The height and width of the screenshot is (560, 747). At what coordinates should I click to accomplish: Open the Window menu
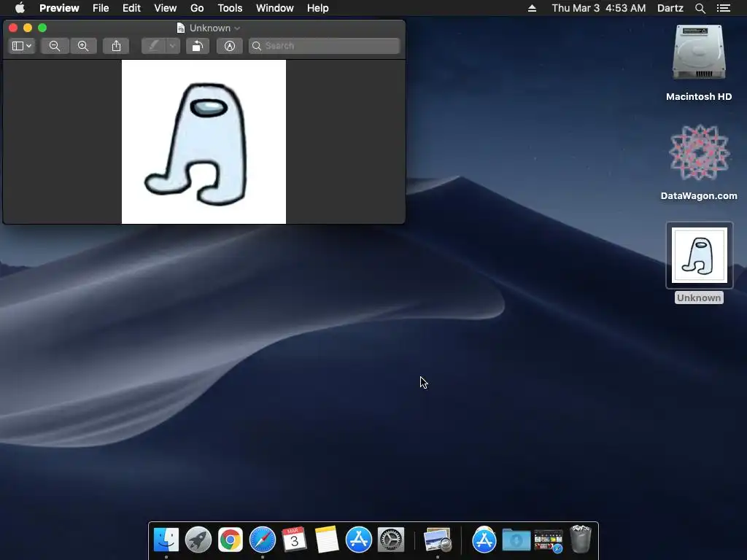[x=275, y=8]
